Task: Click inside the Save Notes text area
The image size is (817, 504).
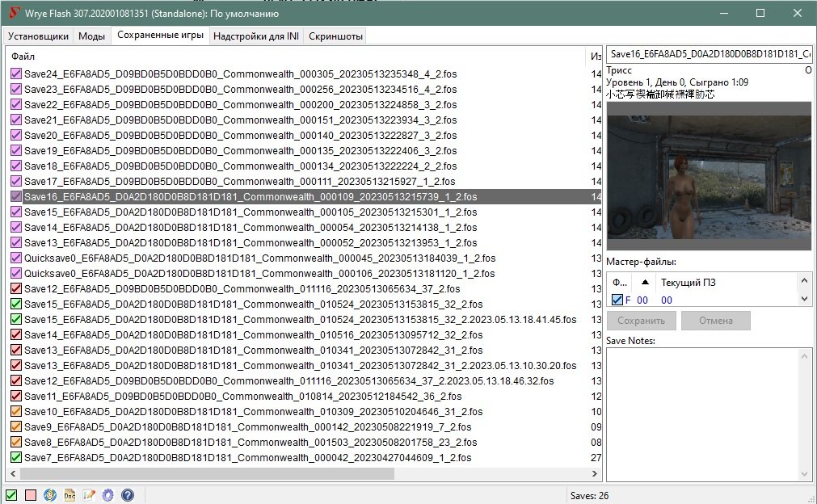Action: (708, 412)
